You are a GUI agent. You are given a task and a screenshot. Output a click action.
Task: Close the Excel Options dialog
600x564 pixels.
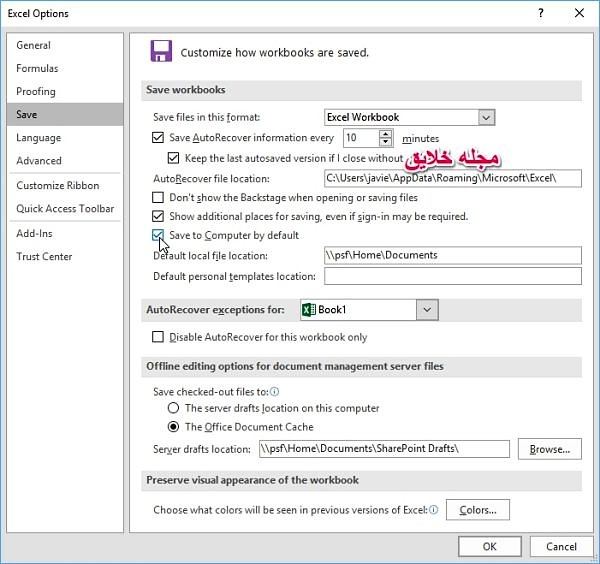coord(579,13)
